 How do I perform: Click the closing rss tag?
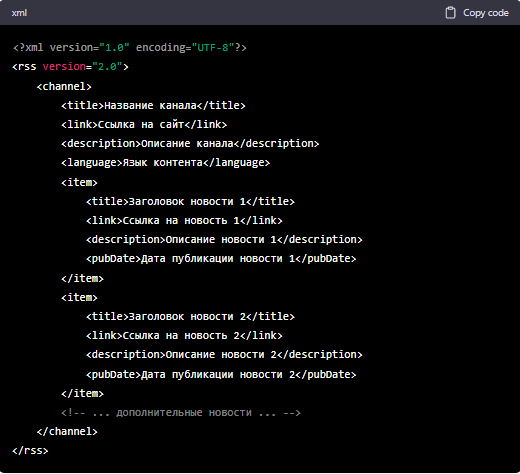coord(30,451)
